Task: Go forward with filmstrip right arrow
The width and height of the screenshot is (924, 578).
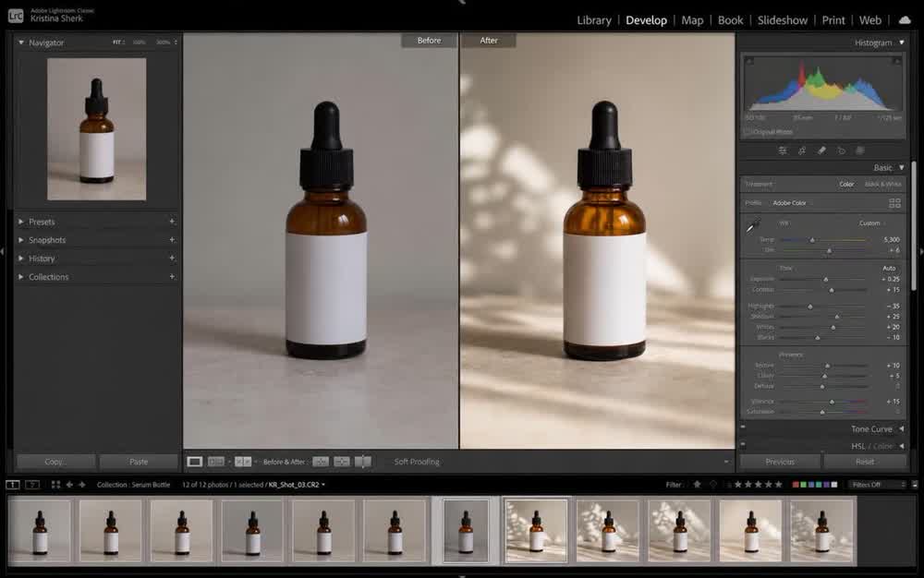Action: [82, 485]
